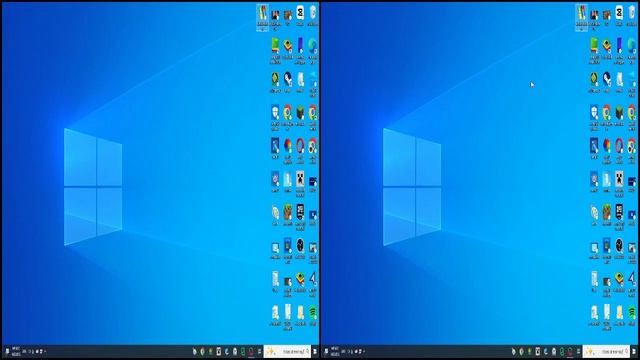The width and height of the screenshot is (640, 360).
Task: Open the Recycle Bin on the left desktop
Action: click(x=313, y=16)
